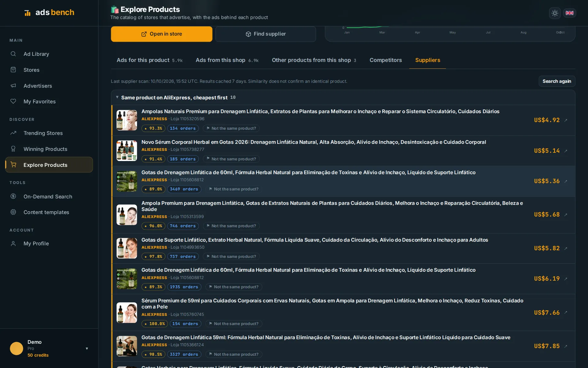Click the Trending Stores chart icon

(x=13, y=133)
